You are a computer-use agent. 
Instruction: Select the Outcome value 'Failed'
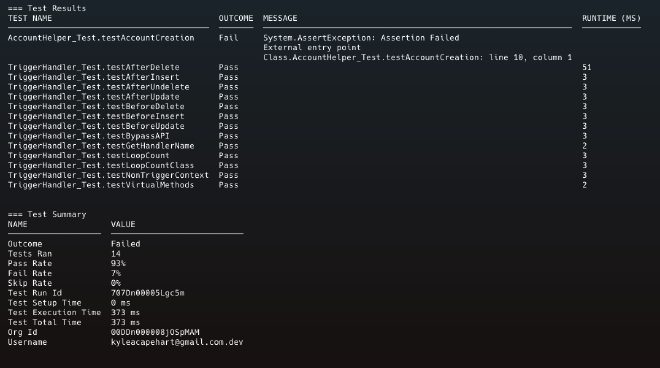125,244
